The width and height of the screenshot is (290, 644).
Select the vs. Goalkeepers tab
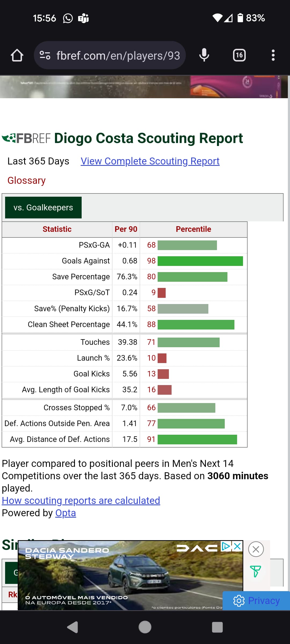click(x=43, y=207)
